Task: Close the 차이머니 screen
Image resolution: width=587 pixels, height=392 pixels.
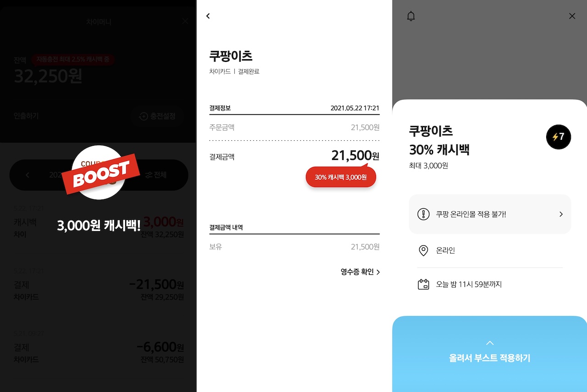Action: [x=185, y=21]
